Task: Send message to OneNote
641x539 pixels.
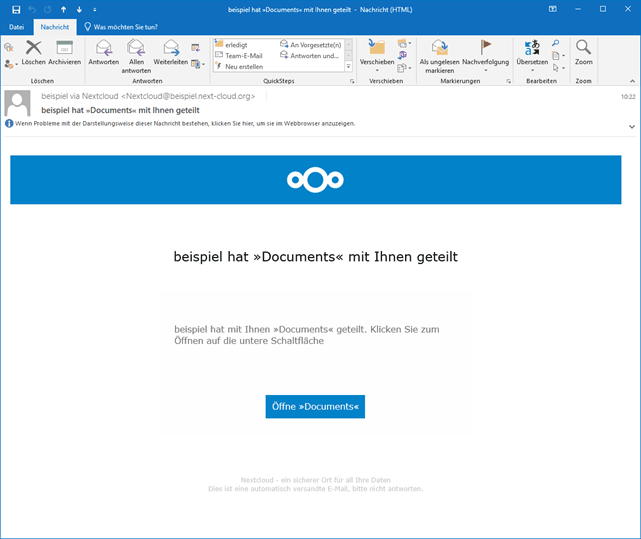Action: 403,55
